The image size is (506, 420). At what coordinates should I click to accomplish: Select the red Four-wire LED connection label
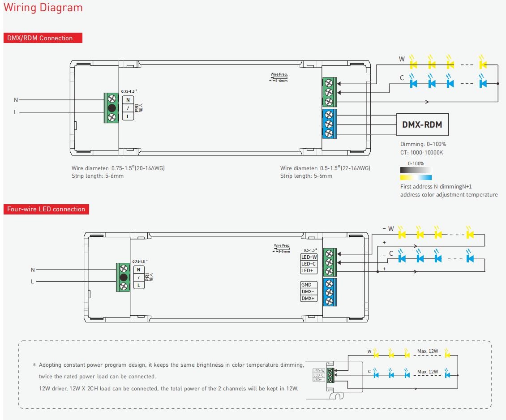coord(47,209)
